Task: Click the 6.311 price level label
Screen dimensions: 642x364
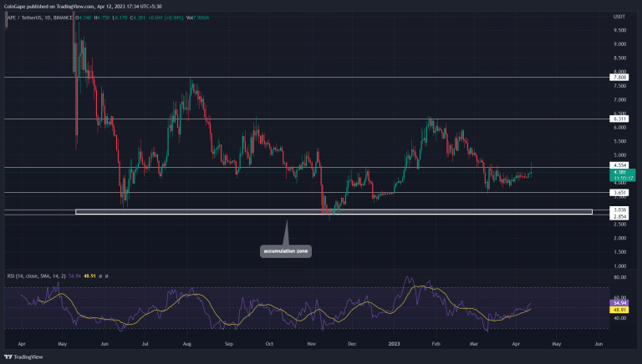Action: [x=620, y=119]
